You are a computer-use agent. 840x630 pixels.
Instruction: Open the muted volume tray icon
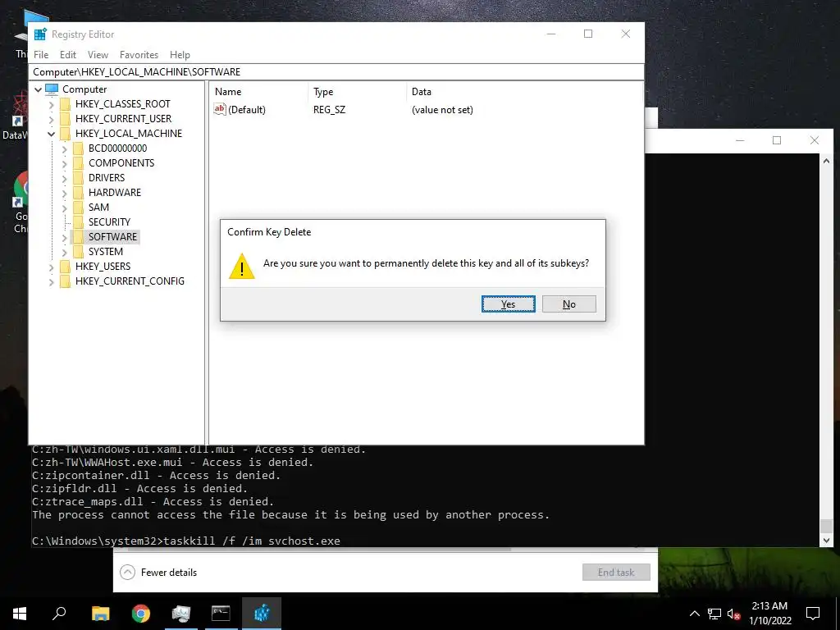[734, 614]
